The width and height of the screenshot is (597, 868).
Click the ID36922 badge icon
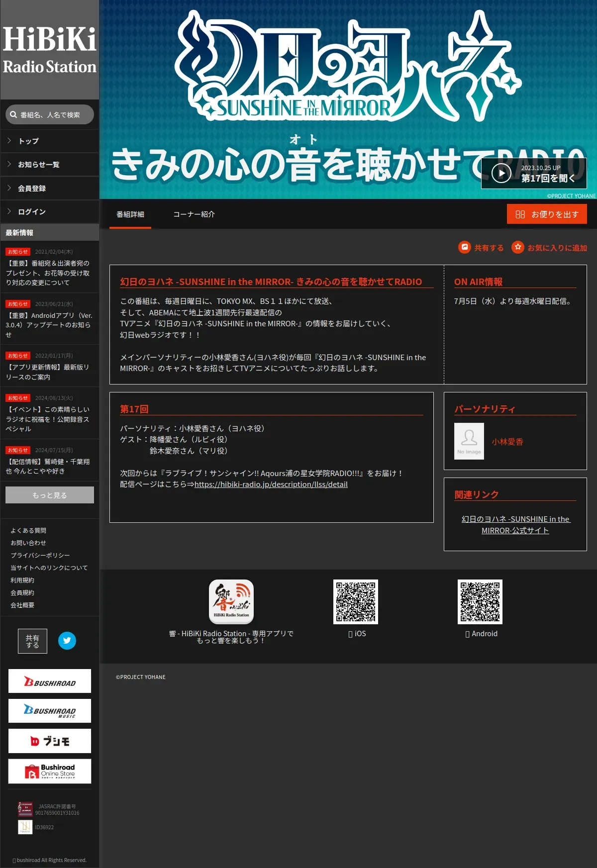pyautogui.click(x=25, y=827)
